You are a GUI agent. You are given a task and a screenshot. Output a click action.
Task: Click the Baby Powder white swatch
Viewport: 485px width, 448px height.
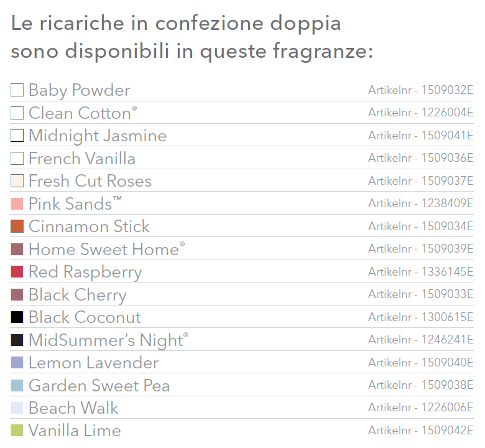click(17, 90)
